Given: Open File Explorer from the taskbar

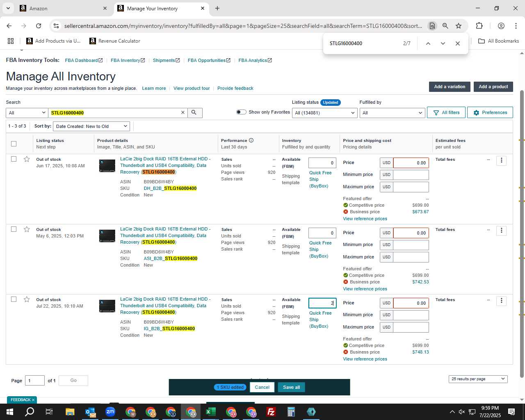Looking at the screenshot, I should click(70, 412).
